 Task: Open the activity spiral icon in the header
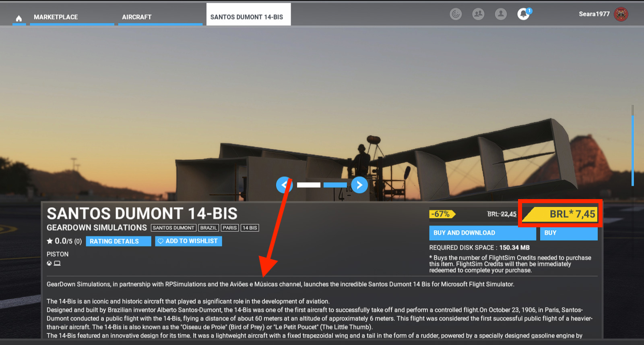coord(456,14)
